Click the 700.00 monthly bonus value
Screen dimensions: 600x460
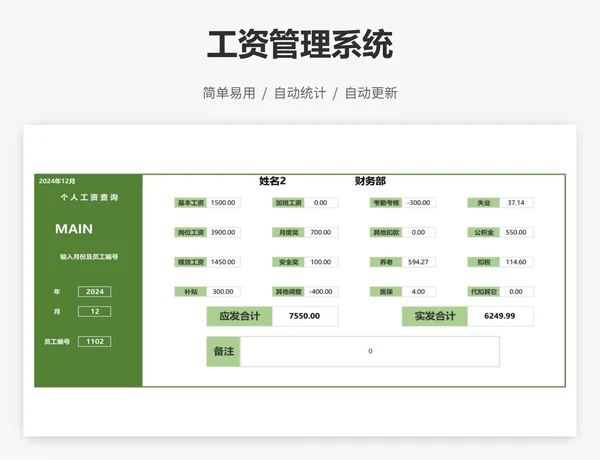(x=321, y=232)
